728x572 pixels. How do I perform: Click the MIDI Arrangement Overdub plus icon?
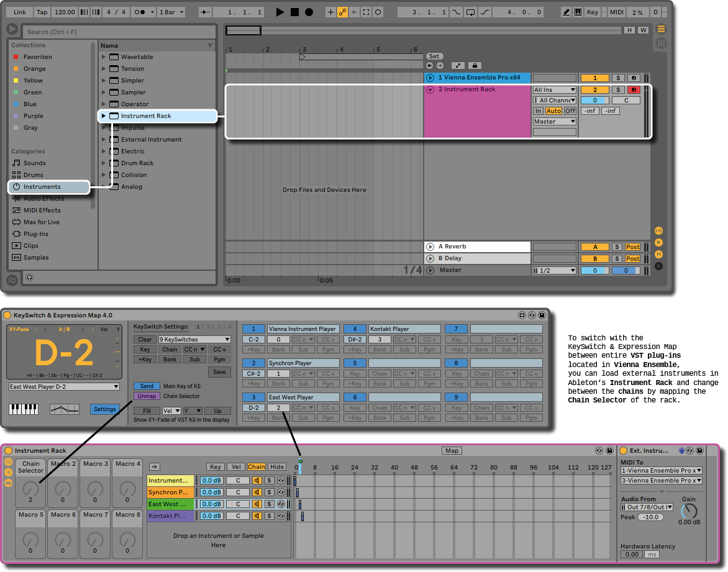point(330,12)
